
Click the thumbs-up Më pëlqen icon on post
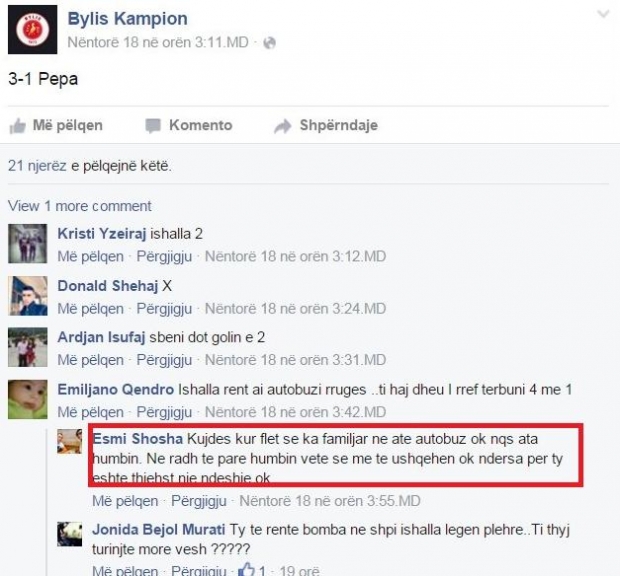pyautogui.click(x=17, y=126)
